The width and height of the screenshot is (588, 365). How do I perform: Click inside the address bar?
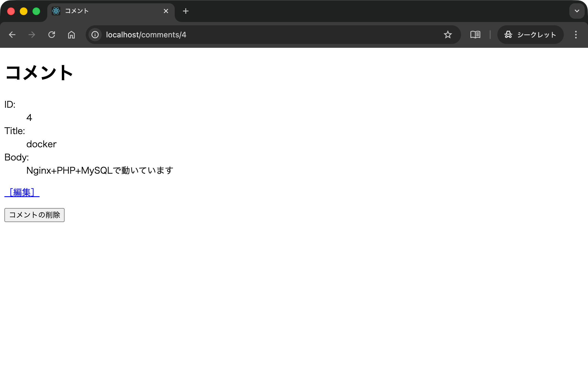tap(247, 35)
